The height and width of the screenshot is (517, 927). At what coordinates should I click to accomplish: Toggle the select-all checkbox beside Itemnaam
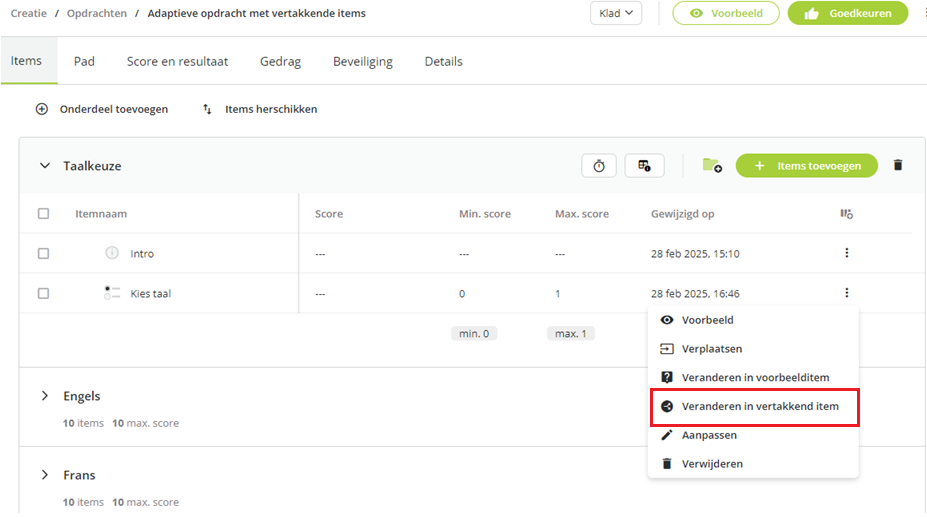[43, 214]
